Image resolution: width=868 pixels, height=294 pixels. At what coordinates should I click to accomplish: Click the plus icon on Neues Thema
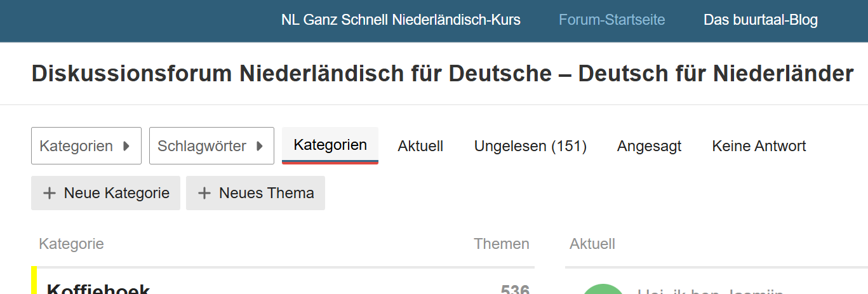[204, 193]
